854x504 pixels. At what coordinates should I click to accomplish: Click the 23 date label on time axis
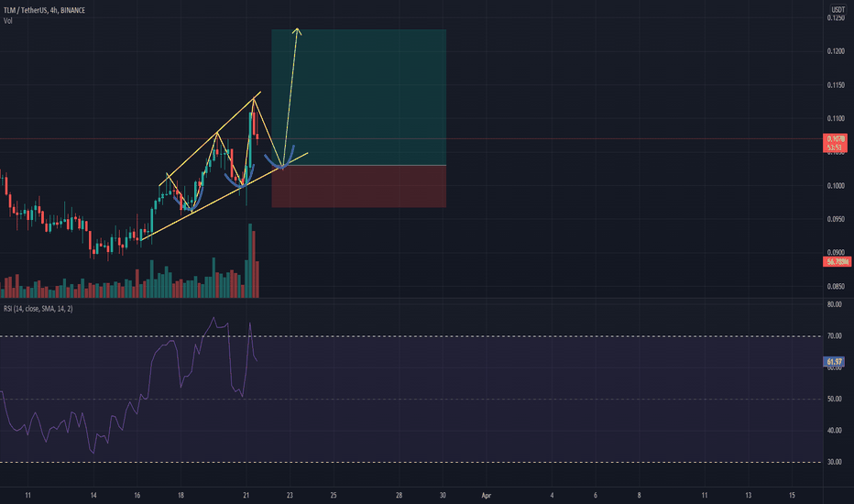click(x=290, y=495)
